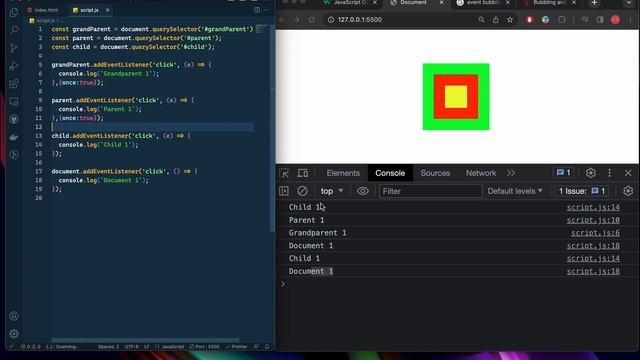The width and height of the screenshot is (640, 360).
Task: Toggle the console sidebar
Action: (x=284, y=191)
